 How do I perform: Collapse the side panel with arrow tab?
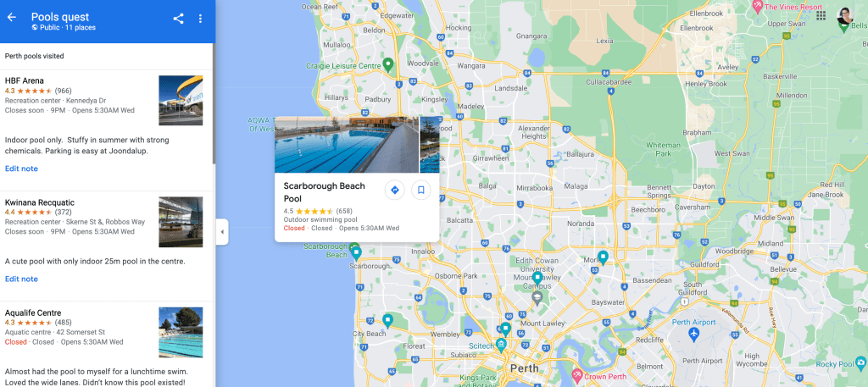click(222, 232)
